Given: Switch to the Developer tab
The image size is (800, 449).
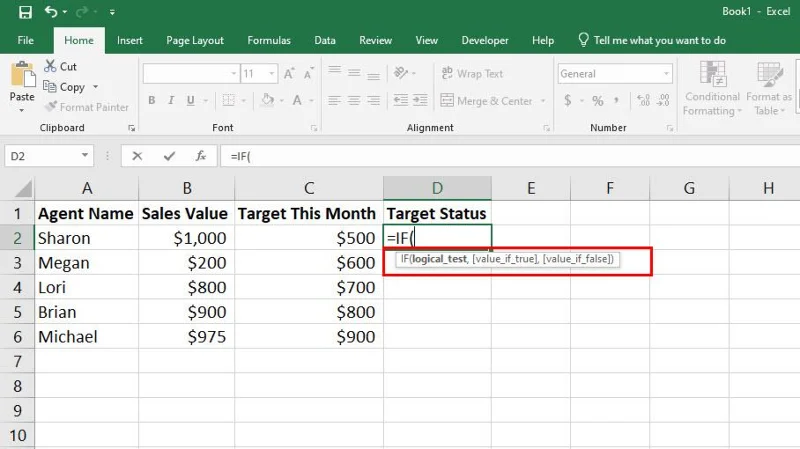Looking at the screenshot, I should 485,40.
